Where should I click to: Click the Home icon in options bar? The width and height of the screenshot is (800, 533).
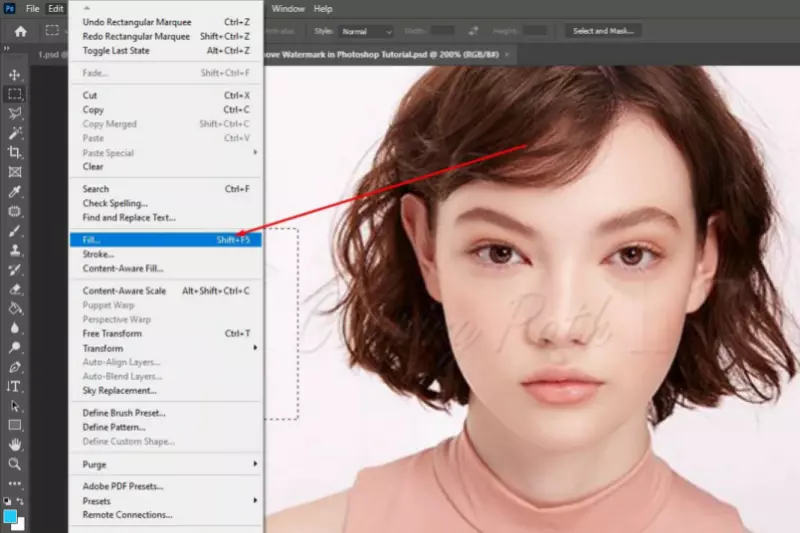[x=20, y=32]
